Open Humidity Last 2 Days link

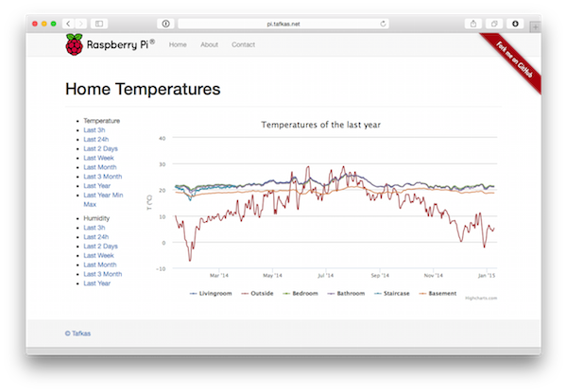[100, 247]
